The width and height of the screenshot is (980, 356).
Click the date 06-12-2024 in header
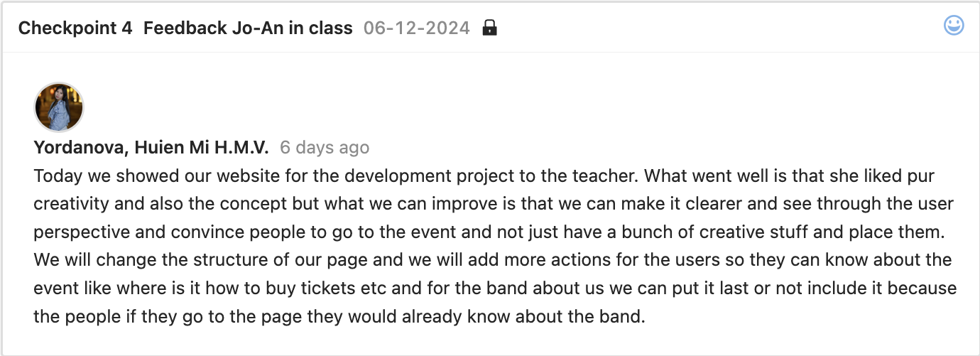point(417,28)
